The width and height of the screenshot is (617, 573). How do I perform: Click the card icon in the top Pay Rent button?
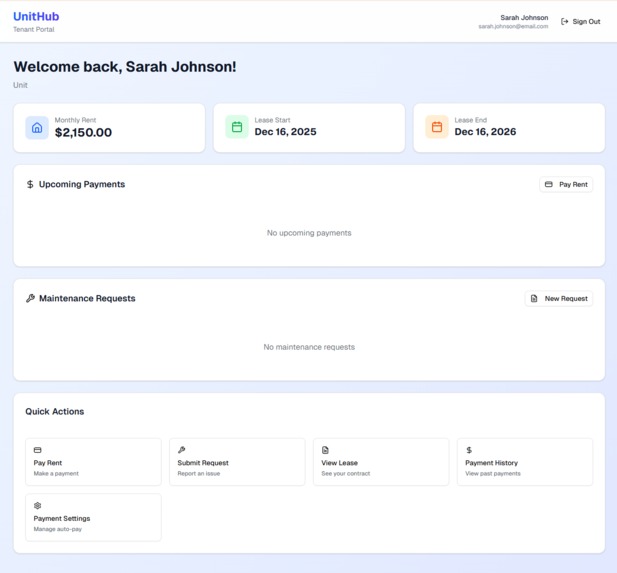coord(549,185)
